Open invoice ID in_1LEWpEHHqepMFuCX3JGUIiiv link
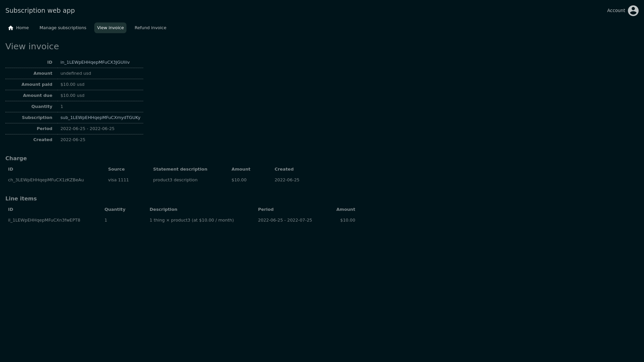Screen dimensions: 644x362 pos(95,62)
